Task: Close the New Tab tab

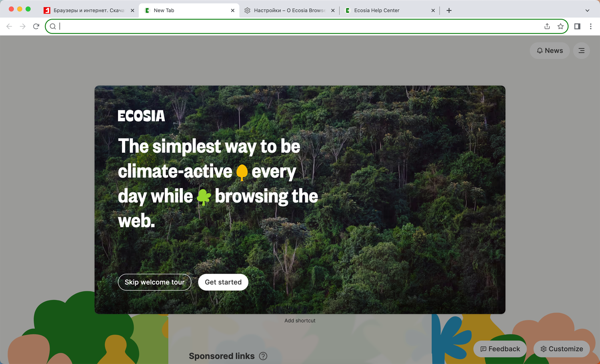Action: [x=233, y=10]
